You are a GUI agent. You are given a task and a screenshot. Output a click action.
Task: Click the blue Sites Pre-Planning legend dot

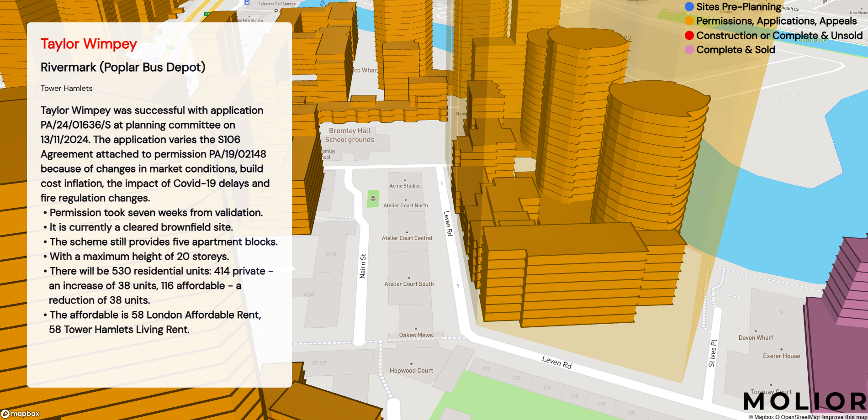point(689,7)
